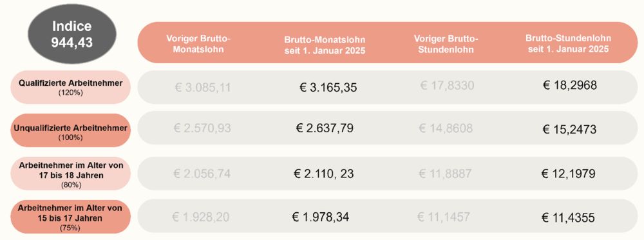Click Arbeitnehmer im Alter von 15 bis 17 Jahren
This screenshot has width=644, height=240.
71,217
